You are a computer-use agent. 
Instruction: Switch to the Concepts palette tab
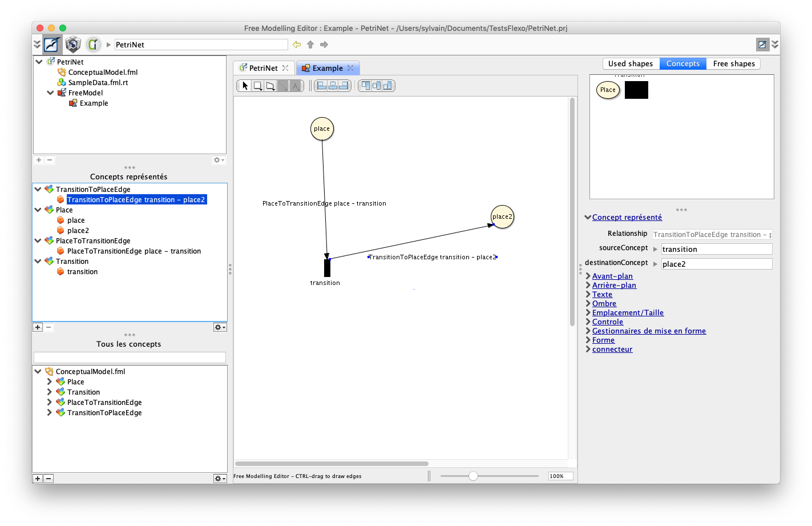(683, 63)
